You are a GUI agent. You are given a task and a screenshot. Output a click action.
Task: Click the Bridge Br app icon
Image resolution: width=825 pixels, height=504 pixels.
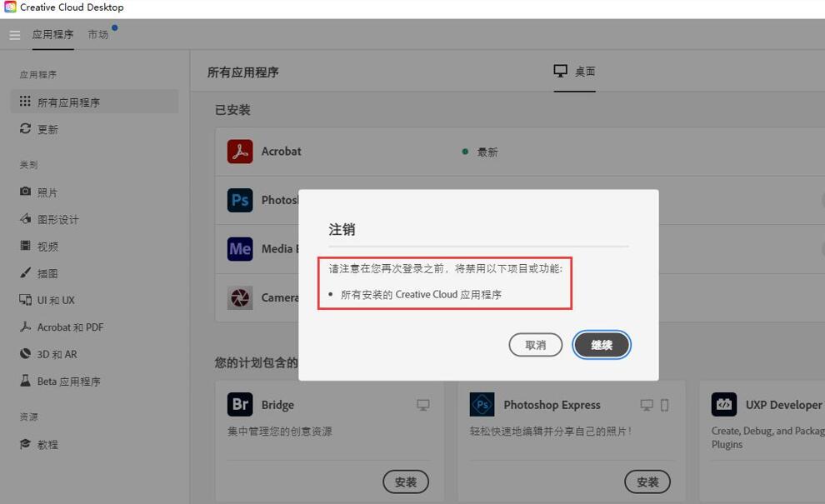(x=240, y=405)
